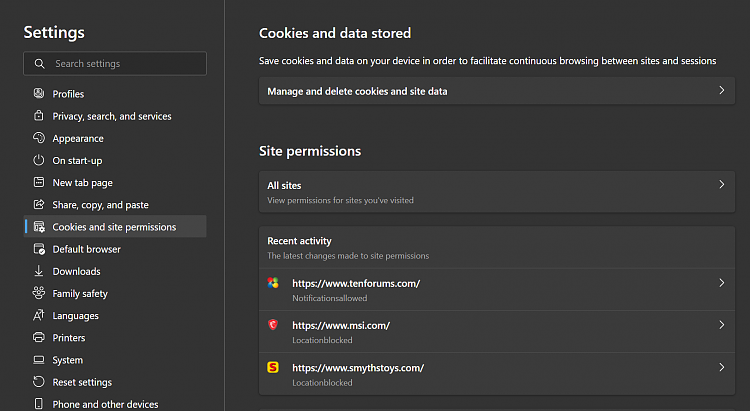Open New tab page settings
The image size is (750, 411).
click(x=115, y=182)
